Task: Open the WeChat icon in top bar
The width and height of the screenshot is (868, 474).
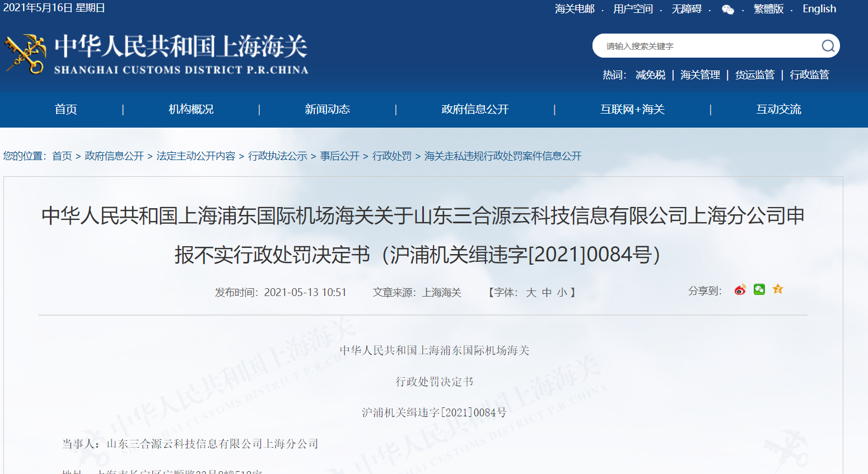Action: point(727,10)
